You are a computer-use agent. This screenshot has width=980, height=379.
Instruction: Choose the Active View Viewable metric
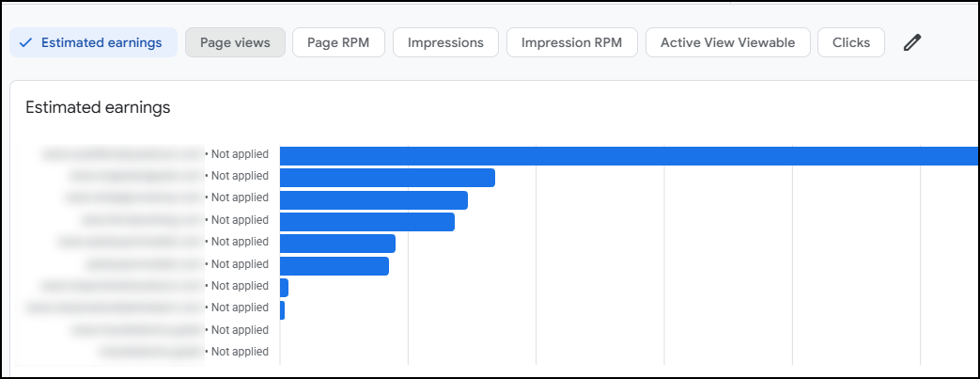[x=727, y=42]
